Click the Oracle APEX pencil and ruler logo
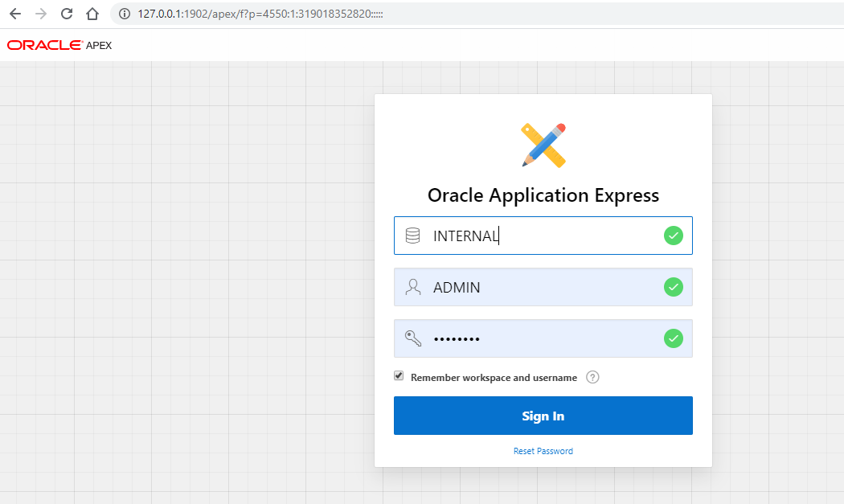 [x=543, y=145]
